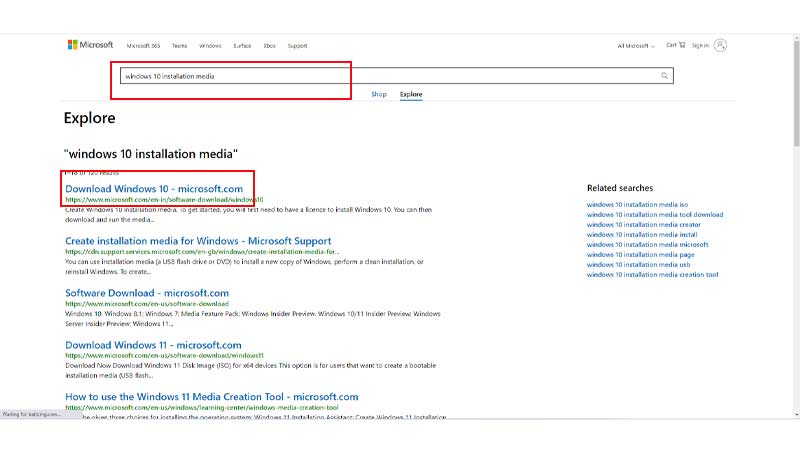Screen dimensions: 800x450
Task: Open Download Windows 10 - microsoft.com result
Action: (x=154, y=189)
